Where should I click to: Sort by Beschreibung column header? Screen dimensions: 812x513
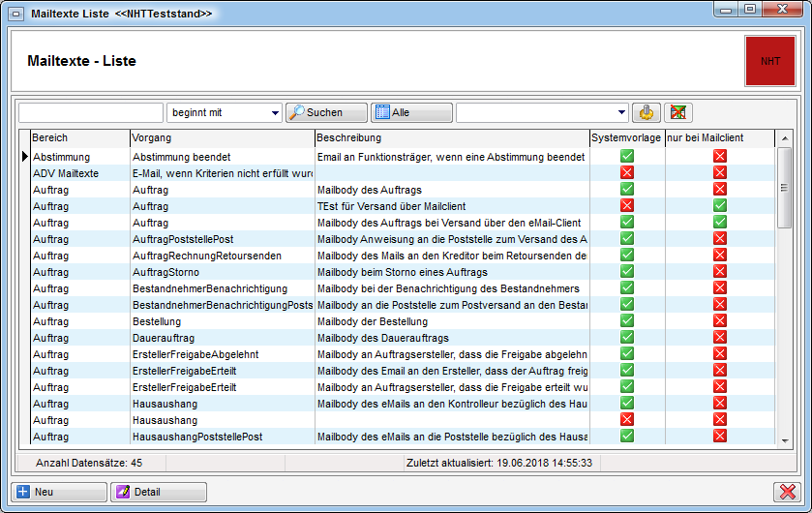(451, 138)
